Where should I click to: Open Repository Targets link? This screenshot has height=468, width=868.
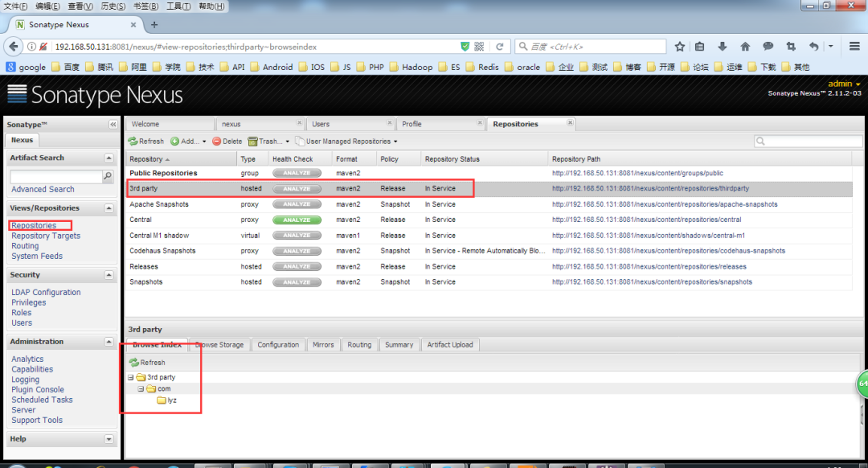pos(46,236)
